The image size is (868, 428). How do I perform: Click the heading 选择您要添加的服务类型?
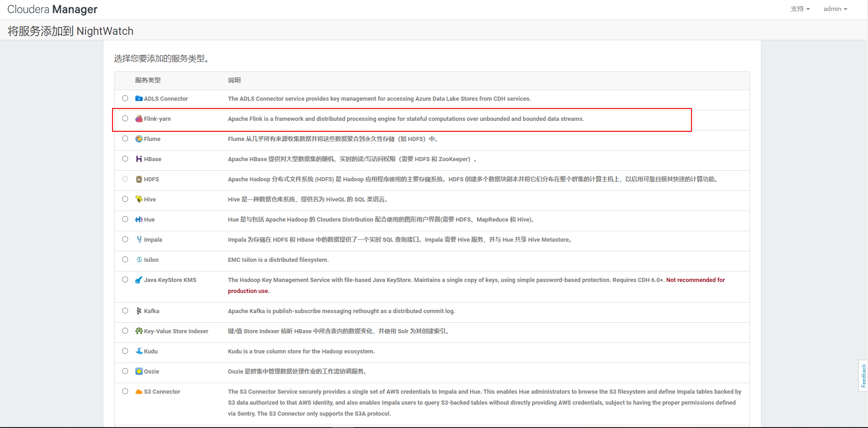coord(161,59)
